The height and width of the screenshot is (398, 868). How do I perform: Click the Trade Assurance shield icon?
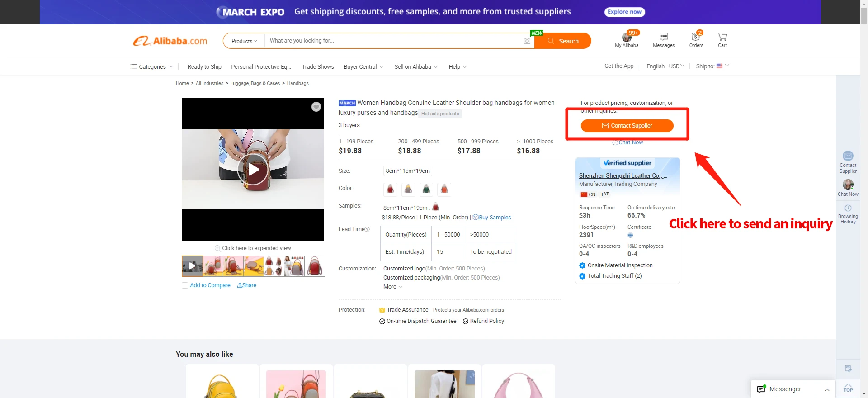click(382, 310)
